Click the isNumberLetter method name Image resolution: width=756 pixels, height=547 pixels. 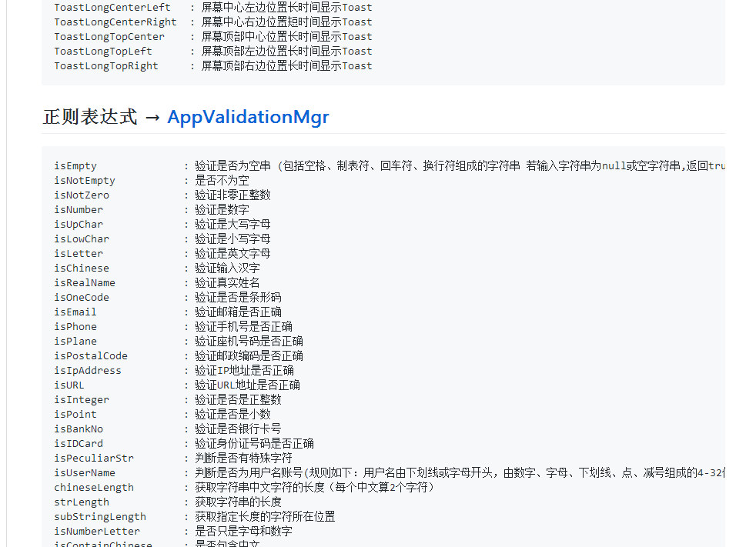[97, 532]
